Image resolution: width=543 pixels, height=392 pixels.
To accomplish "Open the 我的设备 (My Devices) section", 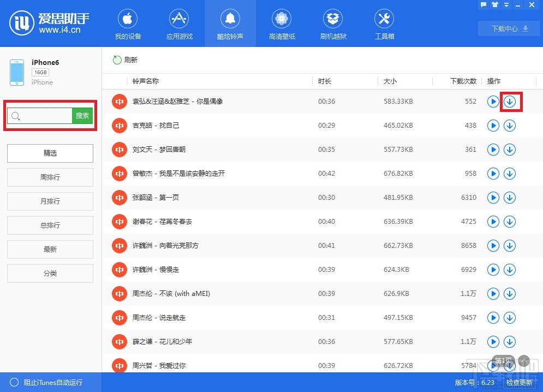I will [127, 23].
